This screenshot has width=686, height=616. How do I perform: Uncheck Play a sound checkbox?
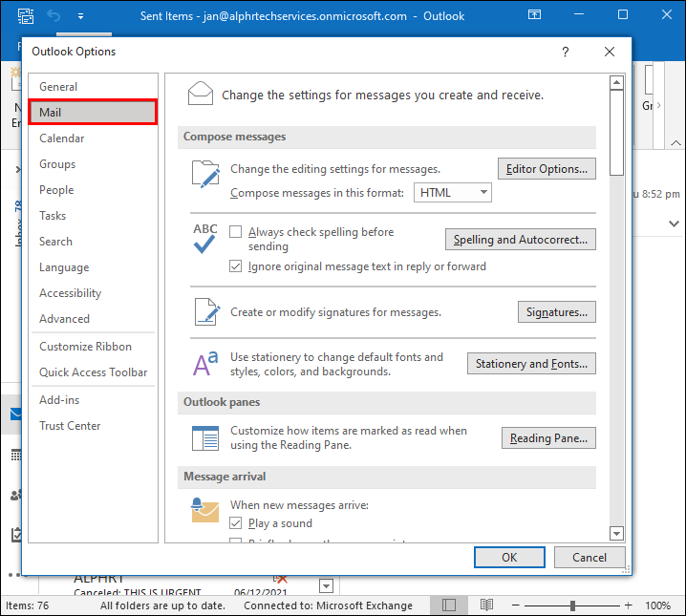(235, 522)
